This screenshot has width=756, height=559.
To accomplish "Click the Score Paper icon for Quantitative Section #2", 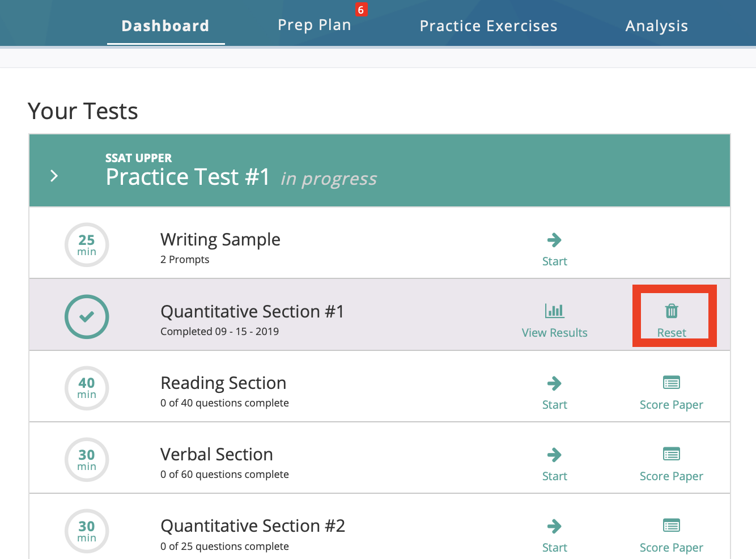I will tap(671, 526).
